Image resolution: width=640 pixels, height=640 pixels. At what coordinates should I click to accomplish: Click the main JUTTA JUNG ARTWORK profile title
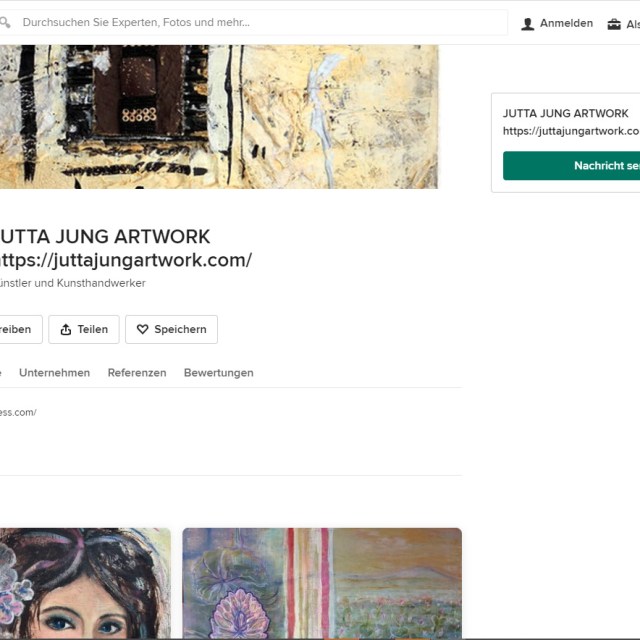(103, 237)
